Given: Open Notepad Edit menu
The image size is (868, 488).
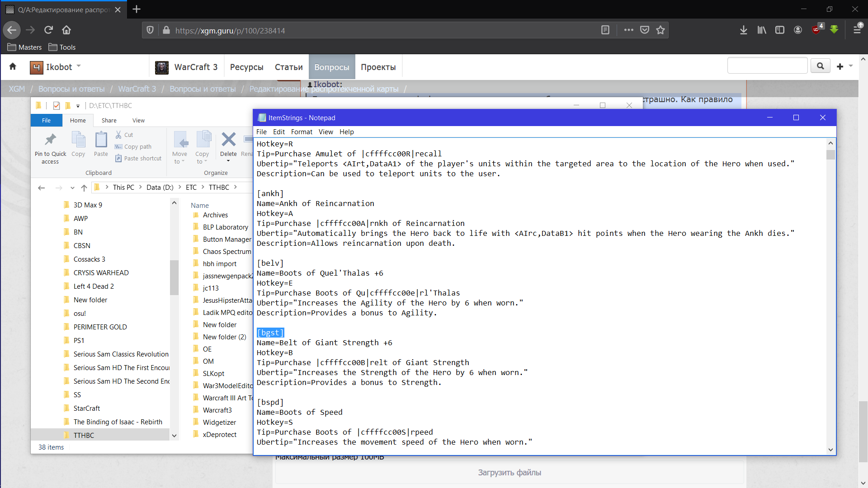Looking at the screenshot, I should 279,132.
